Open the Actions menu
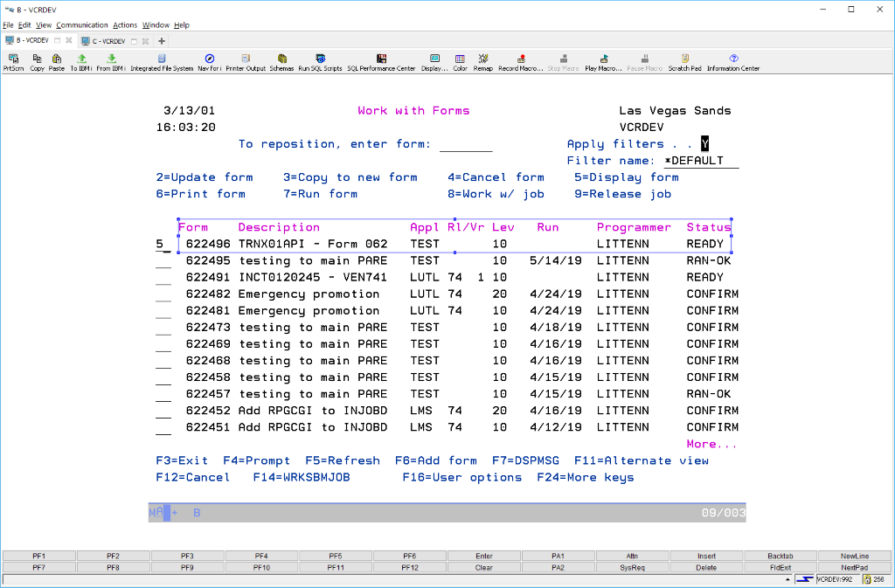 125,25
